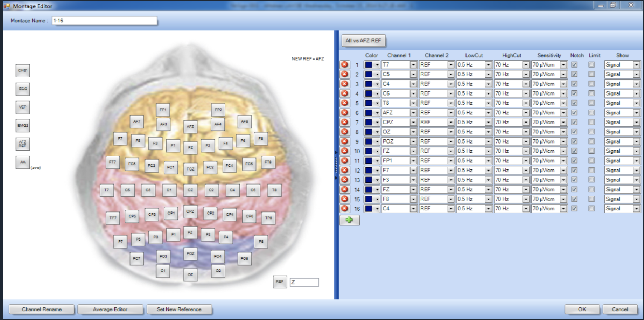Open Show Signal dropdown on row 1
Screen dimensions: 644x320
[636, 65]
